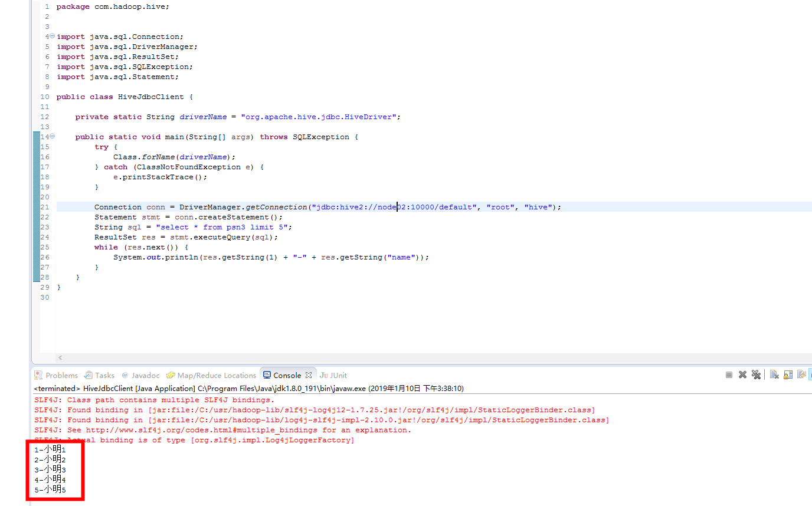Click the terminated HiveJdbcClient launch description
Screen dimensions: 812x506
[248, 389]
